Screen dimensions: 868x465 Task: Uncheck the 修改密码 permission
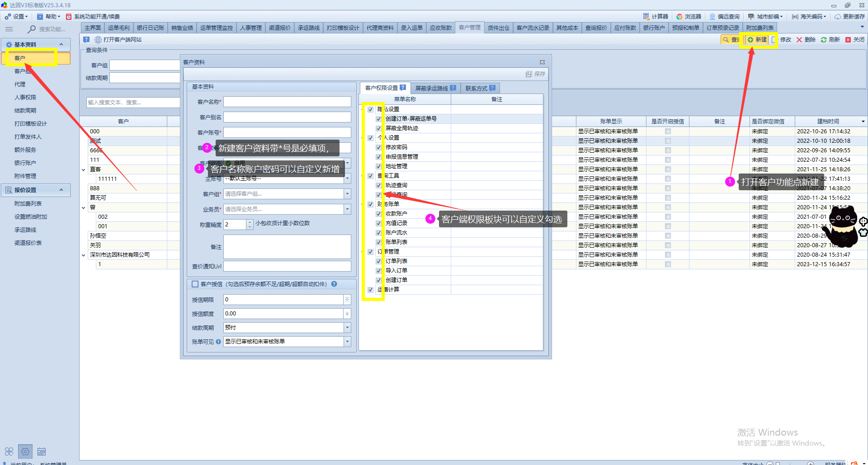coord(379,147)
